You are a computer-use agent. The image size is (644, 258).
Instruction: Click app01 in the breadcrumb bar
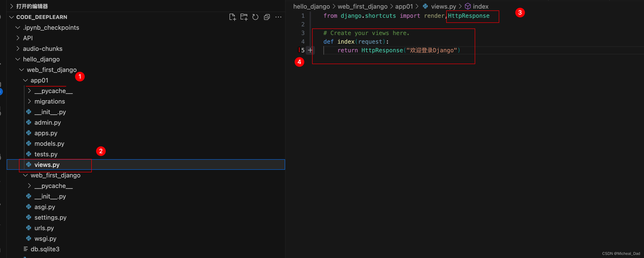point(404,6)
